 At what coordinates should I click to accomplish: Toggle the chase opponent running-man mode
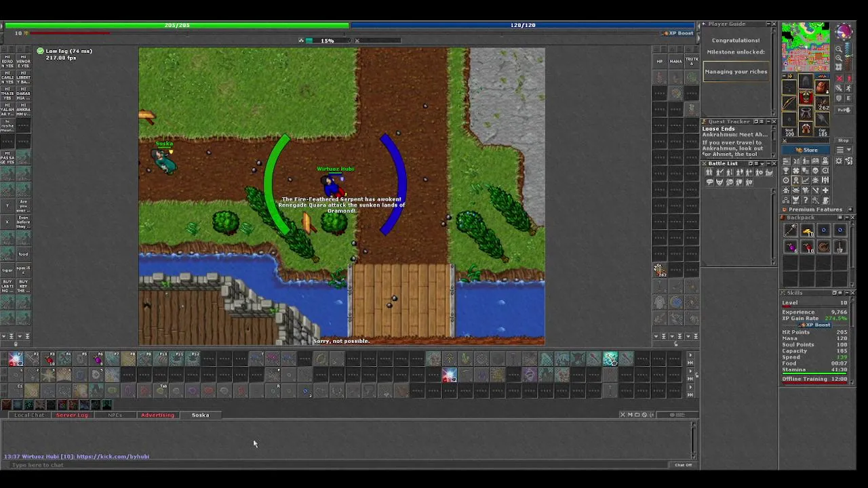pyautogui.click(x=848, y=88)
